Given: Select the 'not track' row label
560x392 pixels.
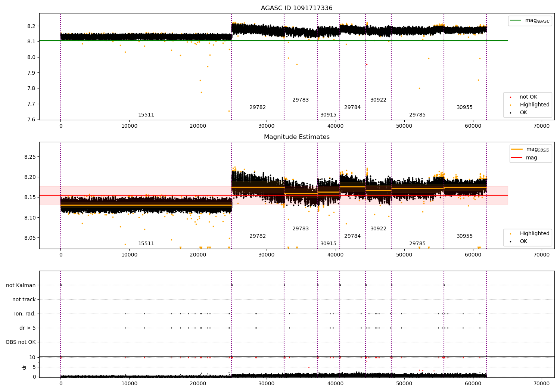Looking at the screenshot, I should pos(24,299).
